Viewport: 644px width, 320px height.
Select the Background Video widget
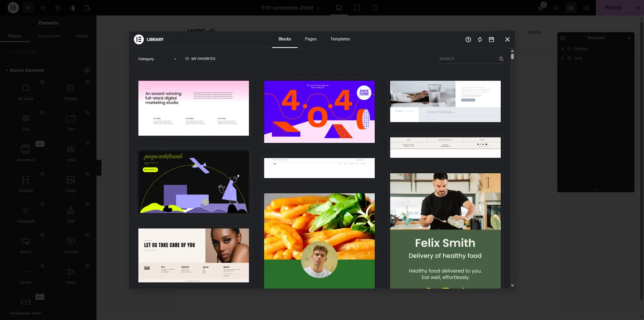click(26, 306)
